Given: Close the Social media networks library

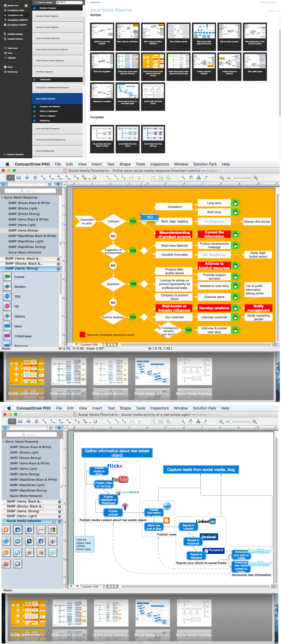Looking at the screenshot, I should 59,521.
